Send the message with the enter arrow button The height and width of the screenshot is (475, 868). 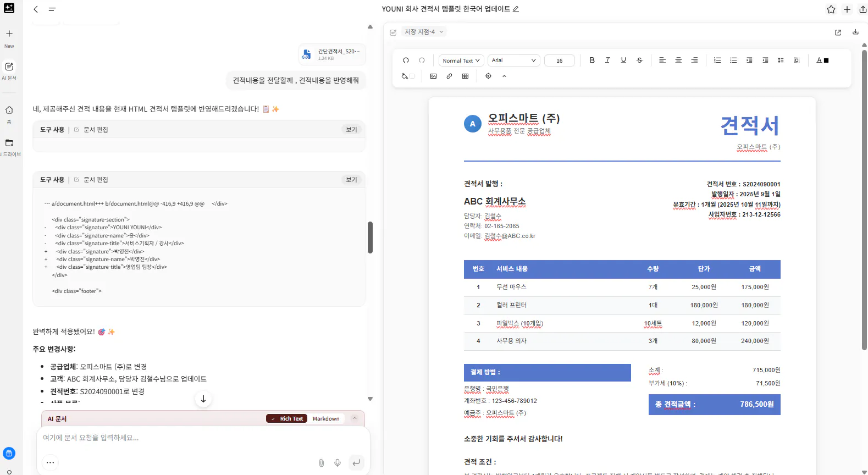(356, 463)
